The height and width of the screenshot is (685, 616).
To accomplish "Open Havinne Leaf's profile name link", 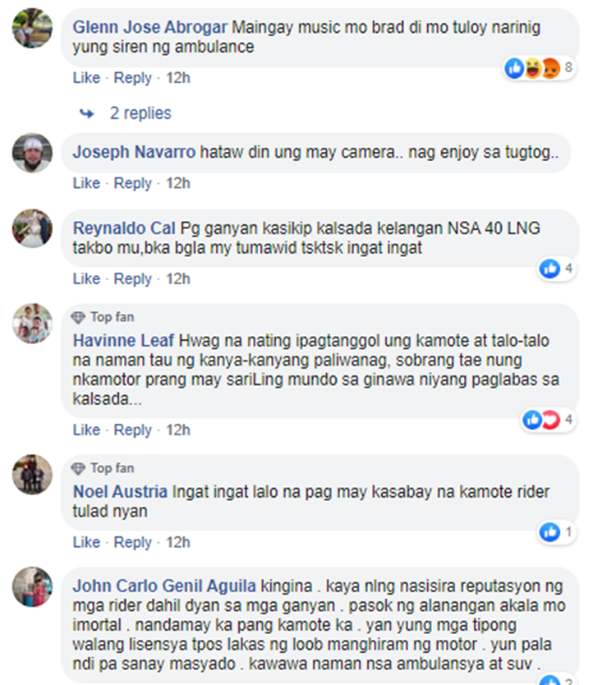I will point(123,340).
